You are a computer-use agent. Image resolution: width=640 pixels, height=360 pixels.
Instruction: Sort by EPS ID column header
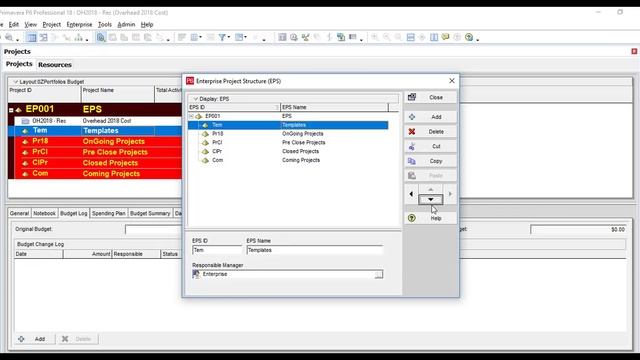[234, 107]
